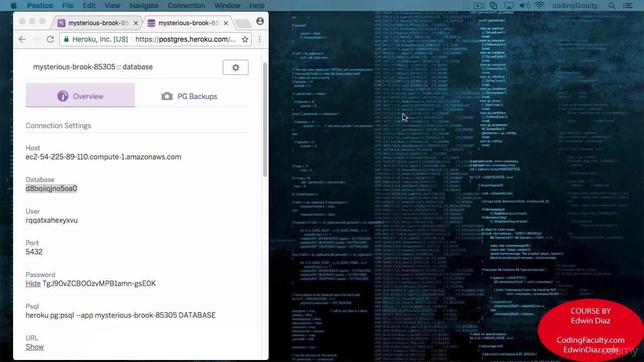Viewport: 644px width, 362px height.
Task: Click the green padlock security icon
Action: (x=66, y=39)
